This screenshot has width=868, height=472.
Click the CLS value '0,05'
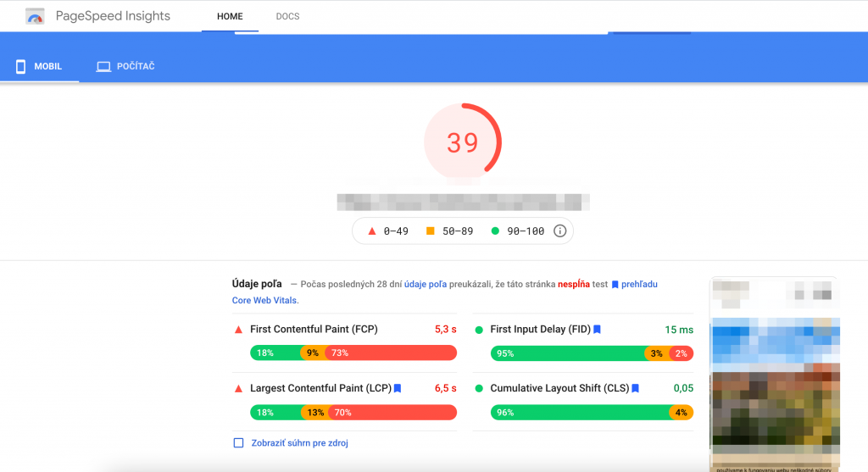(x=684, y=388)
